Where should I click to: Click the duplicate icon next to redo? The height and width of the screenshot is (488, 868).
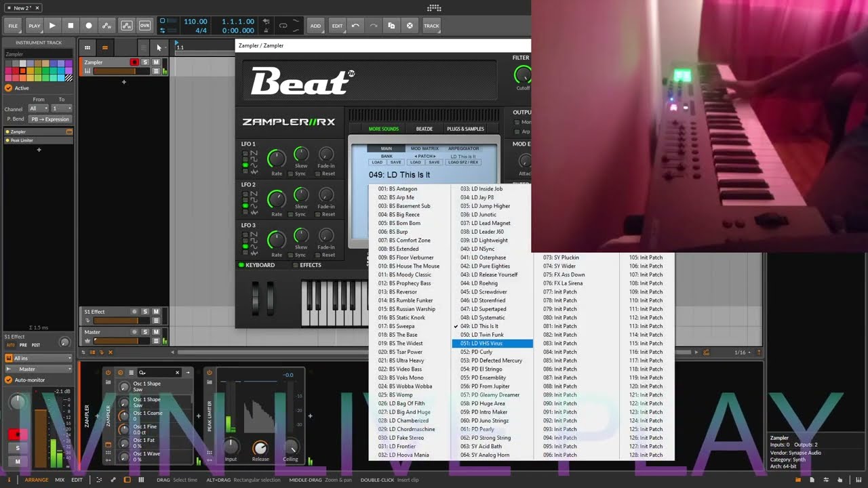[x=391, y=26]
